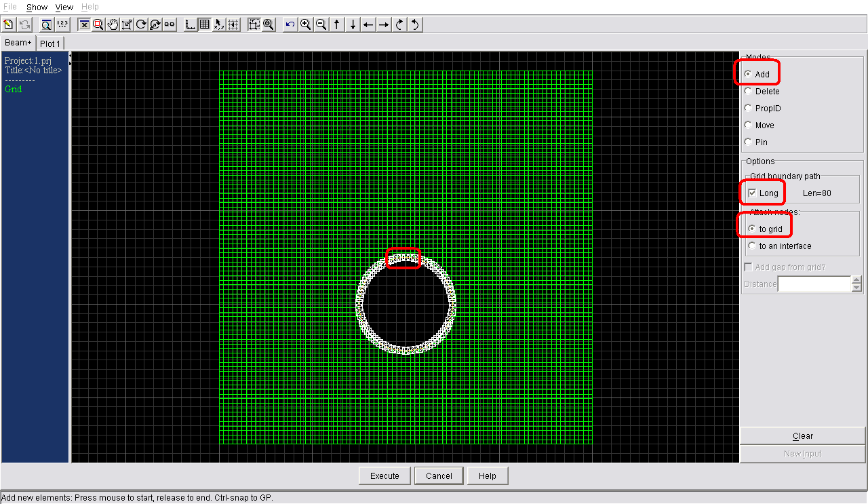
Task: Click the Clear button
Action: pyautogui.click(x=803, y=436)
